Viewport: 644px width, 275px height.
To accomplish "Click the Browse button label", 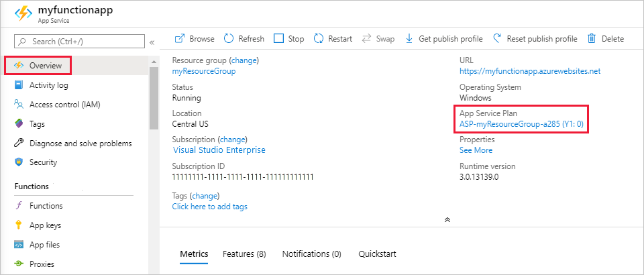I will (x=202, y=39).
